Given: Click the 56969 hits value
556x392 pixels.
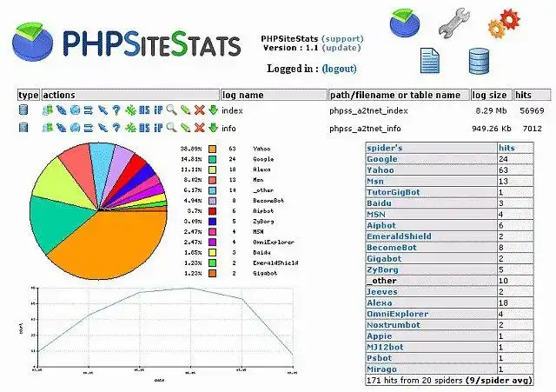Looking at the screenshot, I should coord(532,110).
